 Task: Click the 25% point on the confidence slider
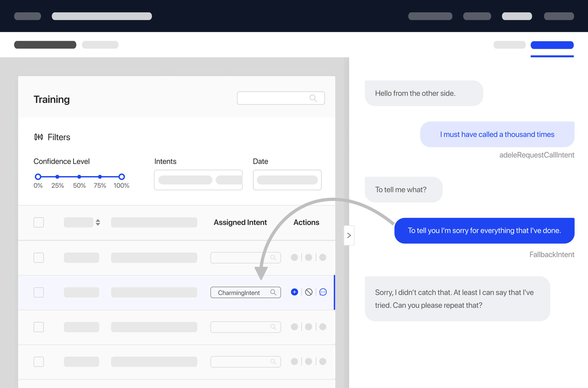(58, 177)
